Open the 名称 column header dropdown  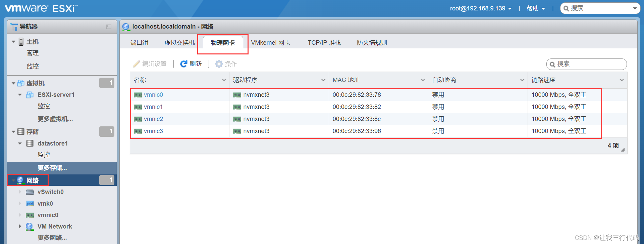click(x=224, y=80)
